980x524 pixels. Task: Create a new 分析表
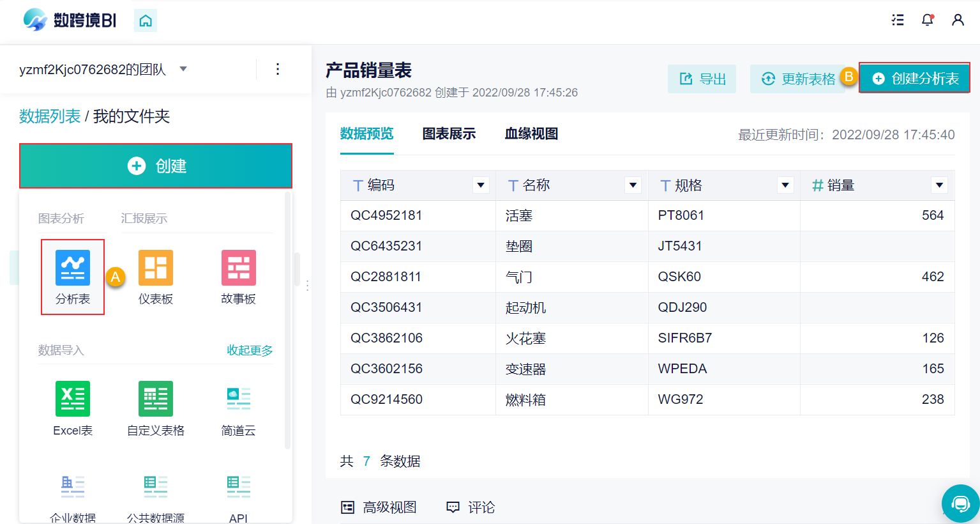[x=73, y=277]
